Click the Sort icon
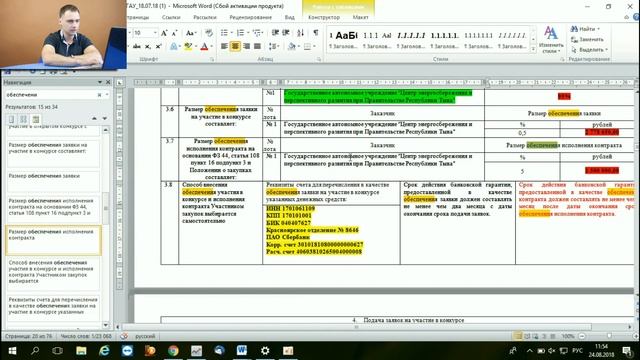Viewport: 640px width, 360px height. coord(300,33)
